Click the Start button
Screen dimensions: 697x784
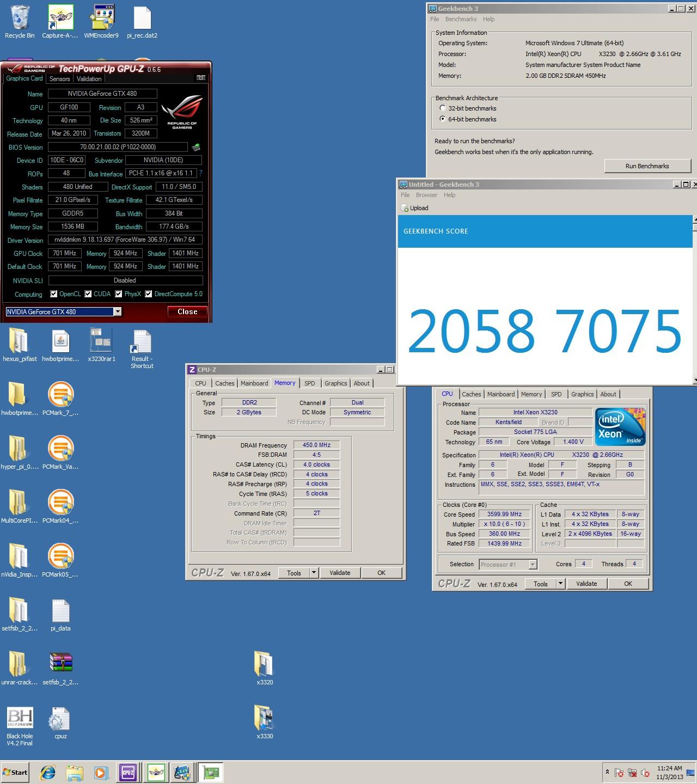(x=15, y=772)
